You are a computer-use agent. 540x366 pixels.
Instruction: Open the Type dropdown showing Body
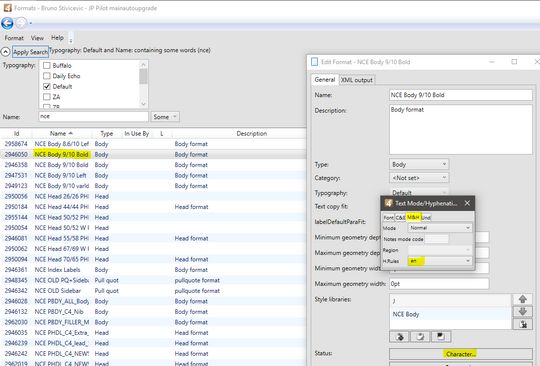419,164
